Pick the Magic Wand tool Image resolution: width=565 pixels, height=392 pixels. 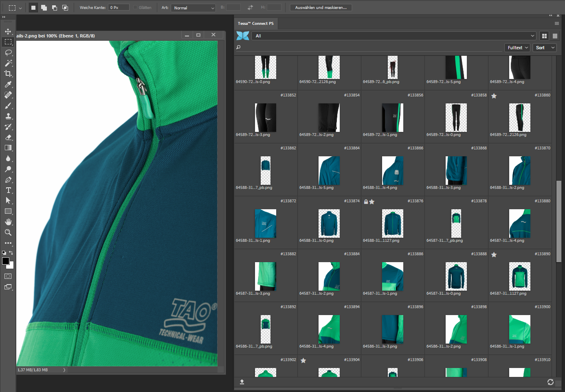pyautogui.click(x=8, y=63)
